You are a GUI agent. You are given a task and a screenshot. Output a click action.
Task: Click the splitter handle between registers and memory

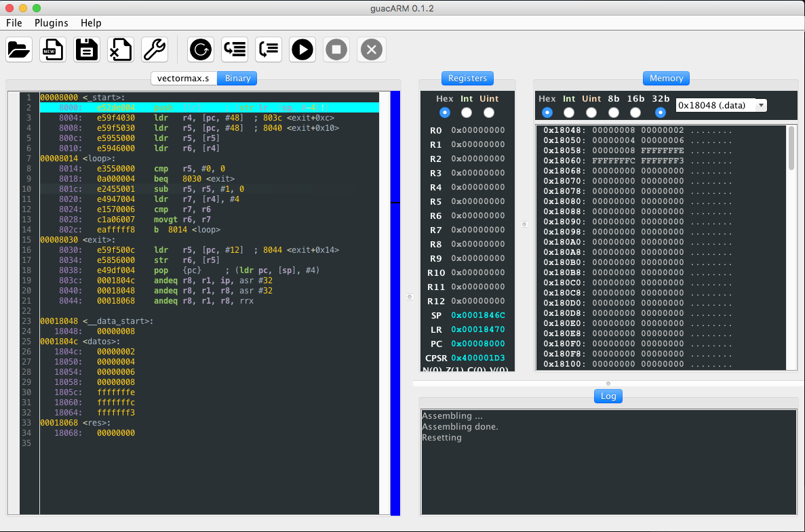click(x=524, y=224)
